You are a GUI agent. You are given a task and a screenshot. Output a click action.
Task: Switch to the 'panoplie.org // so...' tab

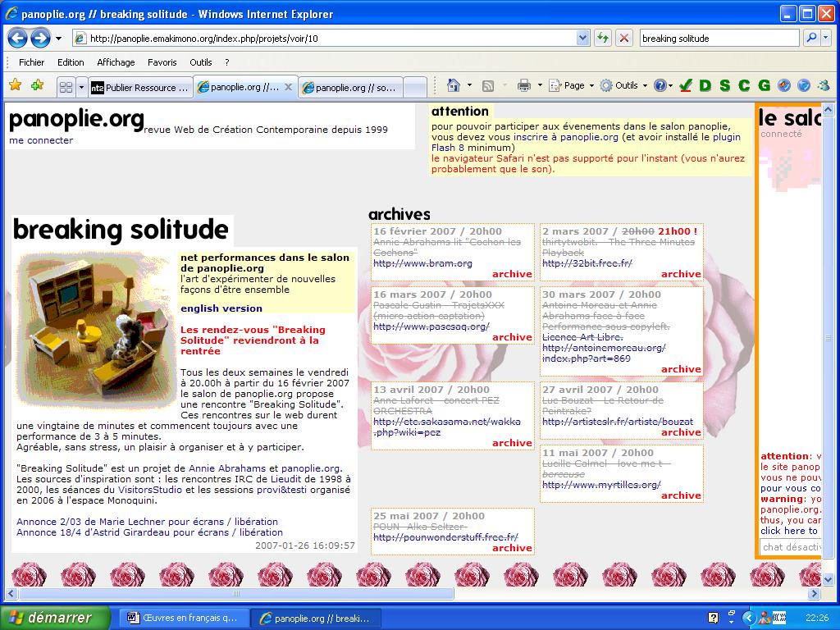click(x=350, y=87)
